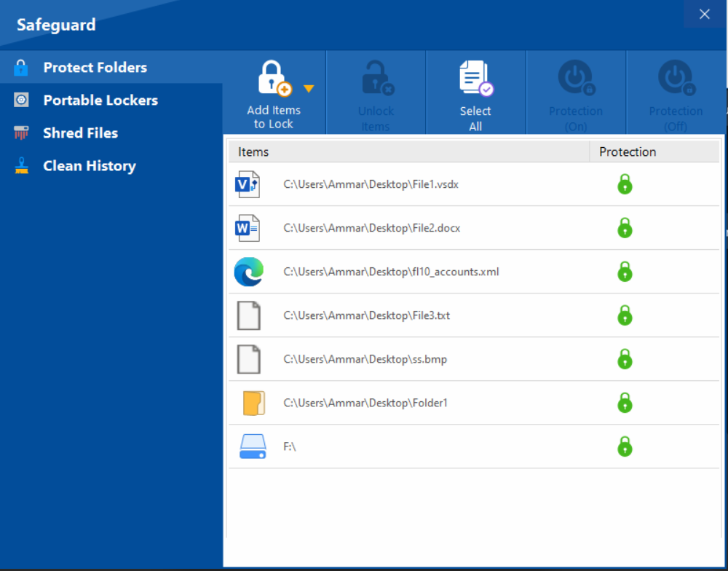728x571 pixels.
Task: Click the Protection (Off) power icon
Action: [676, 78]
